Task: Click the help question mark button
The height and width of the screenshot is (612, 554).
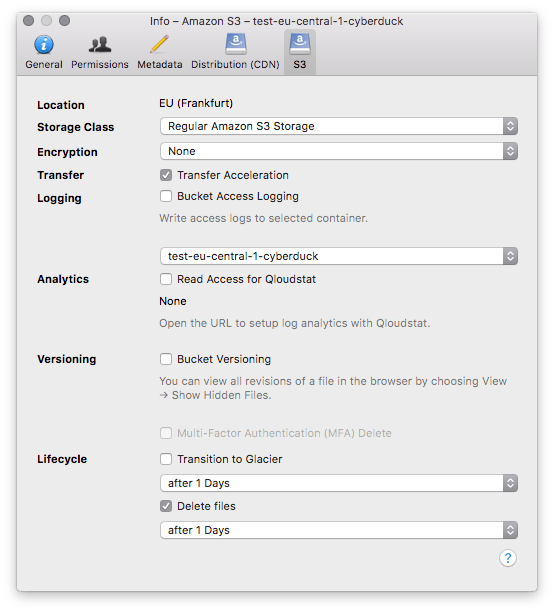Action: (x=508, y=558)
